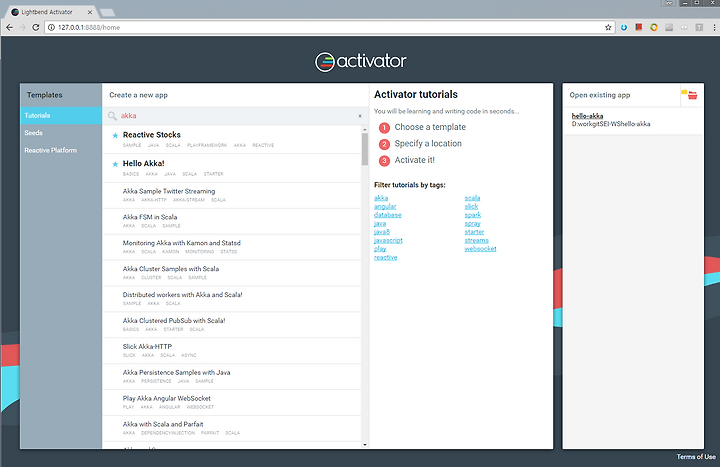Click the browser back arrow
The image size is (720, 467).
[9, 28]
